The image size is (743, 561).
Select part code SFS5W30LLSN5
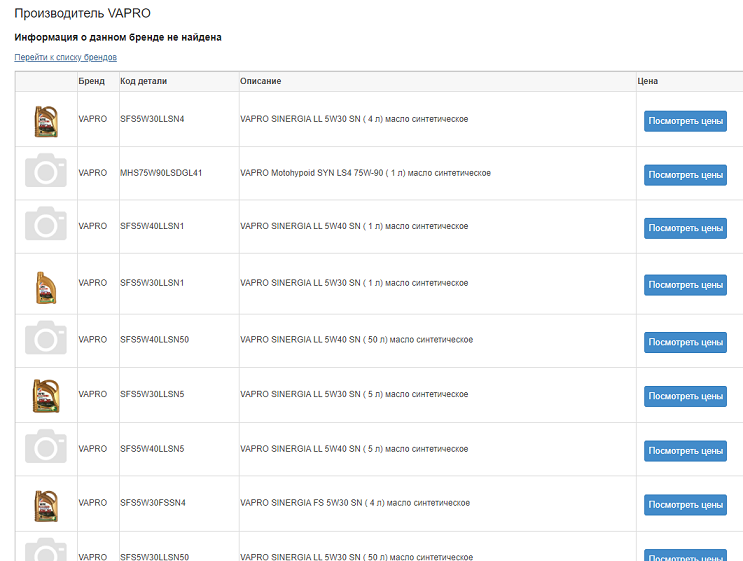point(152,394)
